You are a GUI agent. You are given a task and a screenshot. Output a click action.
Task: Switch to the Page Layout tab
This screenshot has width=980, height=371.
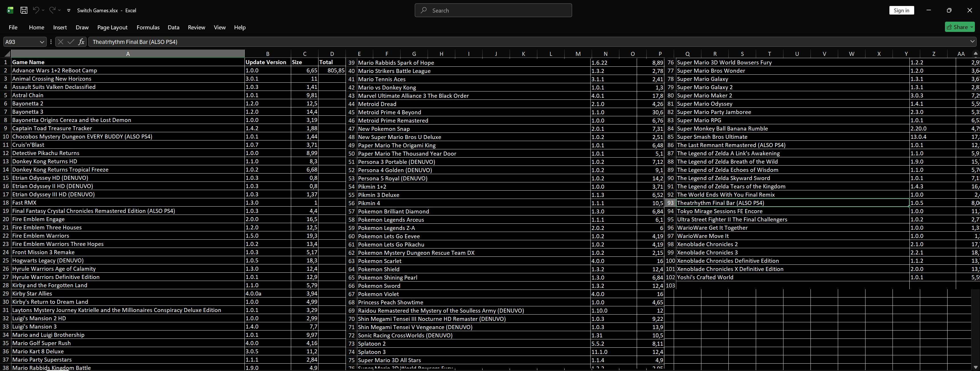point(112,27)
